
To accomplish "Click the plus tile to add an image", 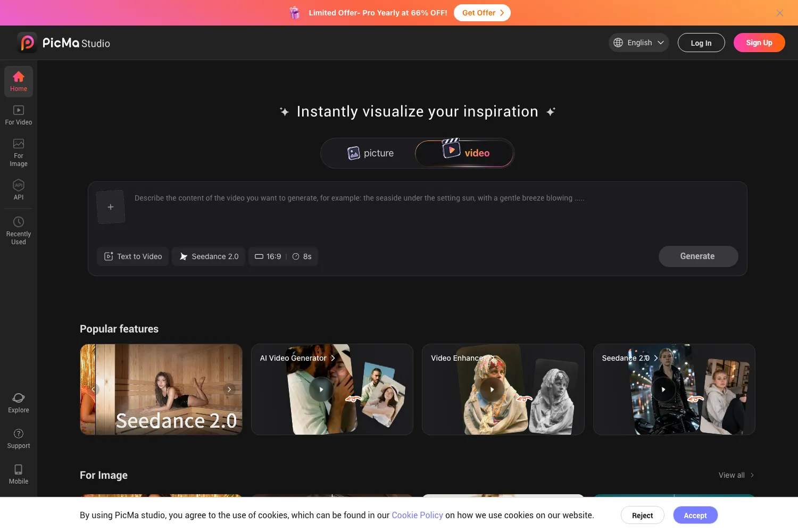I will [111, 207].
